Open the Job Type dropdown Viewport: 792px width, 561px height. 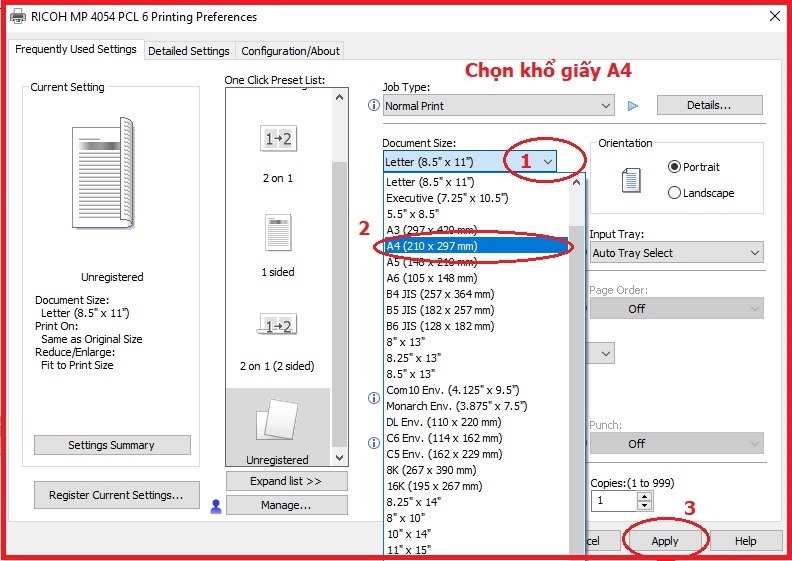click(499, 106)
